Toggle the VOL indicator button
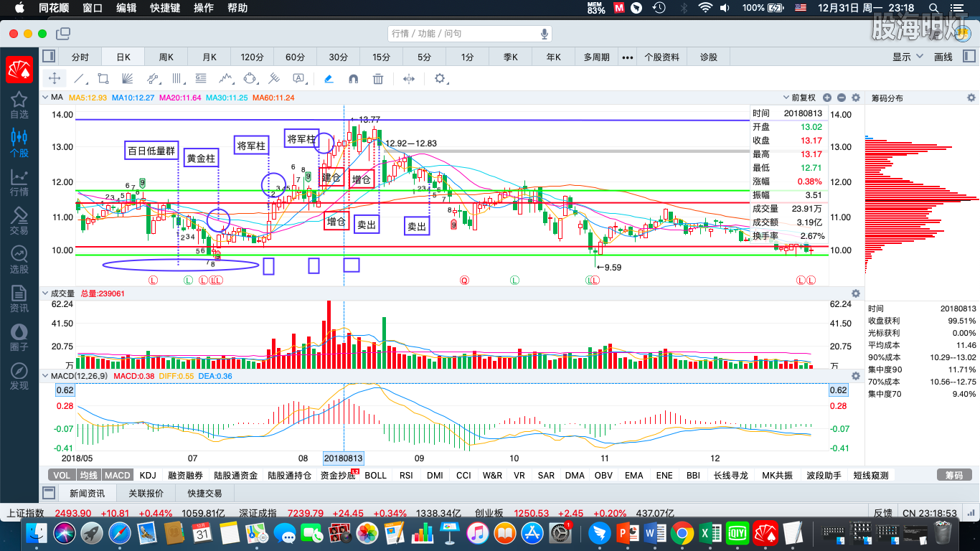Screen dimensions: 980x551 coord(62,475)
